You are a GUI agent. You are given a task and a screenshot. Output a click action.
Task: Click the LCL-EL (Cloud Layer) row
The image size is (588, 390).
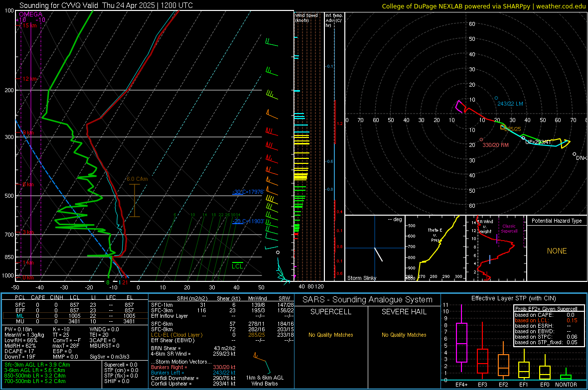[x=222, y=335]
